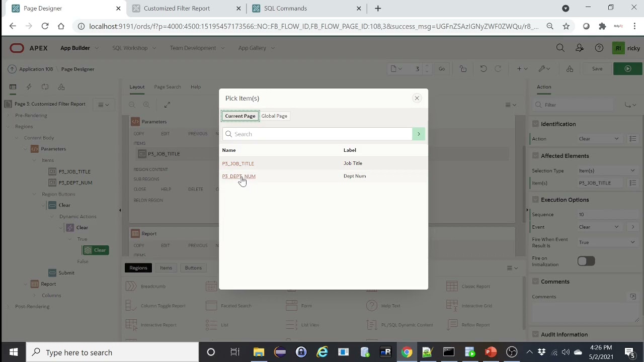Go to Application 108 breadcrumb
Viewport: 644px width, 362px height.
[36, 69]
